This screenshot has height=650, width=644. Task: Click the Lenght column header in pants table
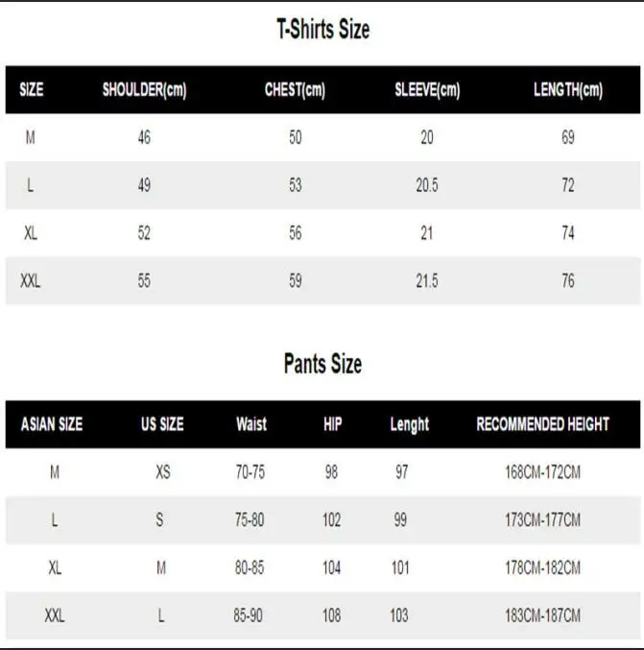coord(410,424)
